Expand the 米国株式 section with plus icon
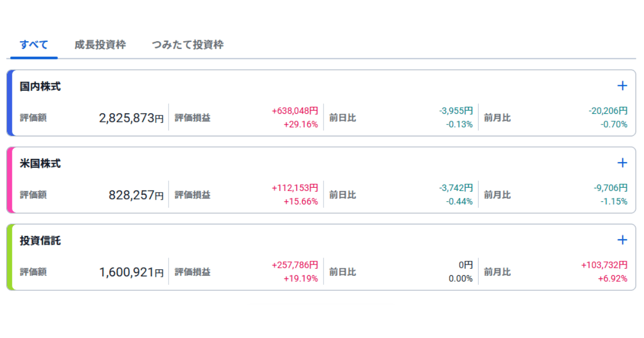The image size is (644, 338). [x=622, y=163]
